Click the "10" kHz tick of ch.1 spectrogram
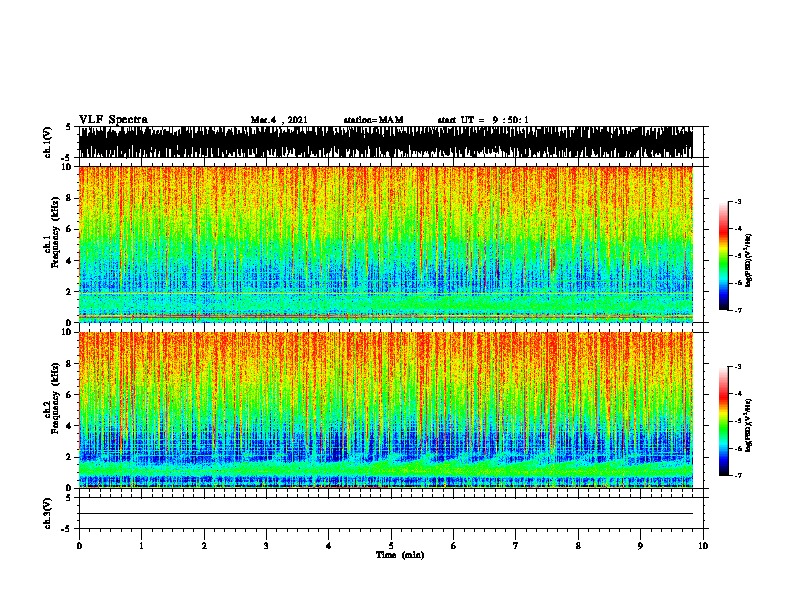The image size is (792, 612). tap(69, 167)
